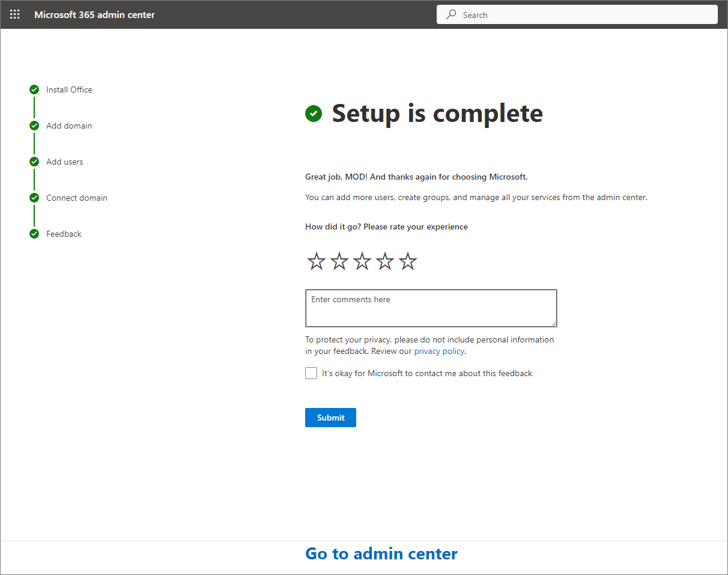
Task: Open the app launcher waffle icon
Action: 15,14
